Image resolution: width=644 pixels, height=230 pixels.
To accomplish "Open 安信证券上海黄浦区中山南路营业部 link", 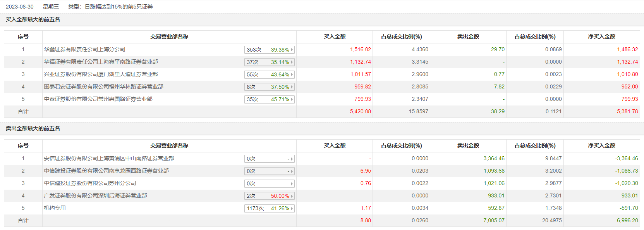I will [x=109, y=158].
